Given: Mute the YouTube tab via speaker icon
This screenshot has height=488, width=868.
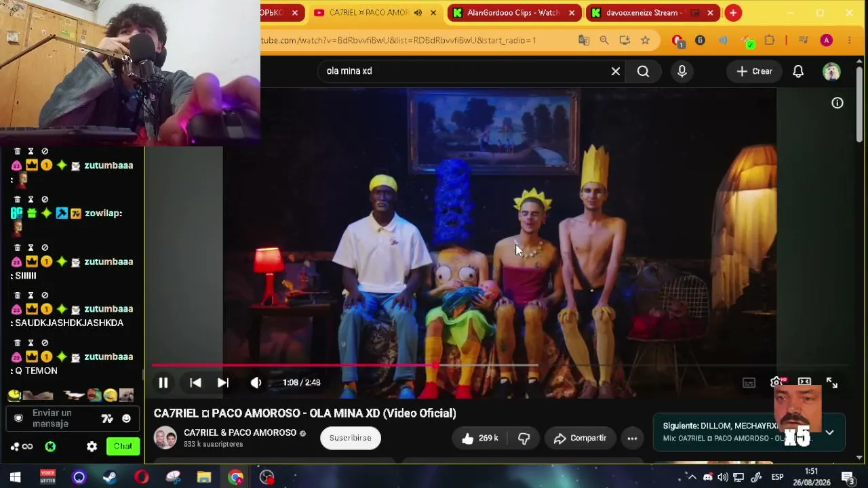Looking at the screenshot, I should 418,13.
